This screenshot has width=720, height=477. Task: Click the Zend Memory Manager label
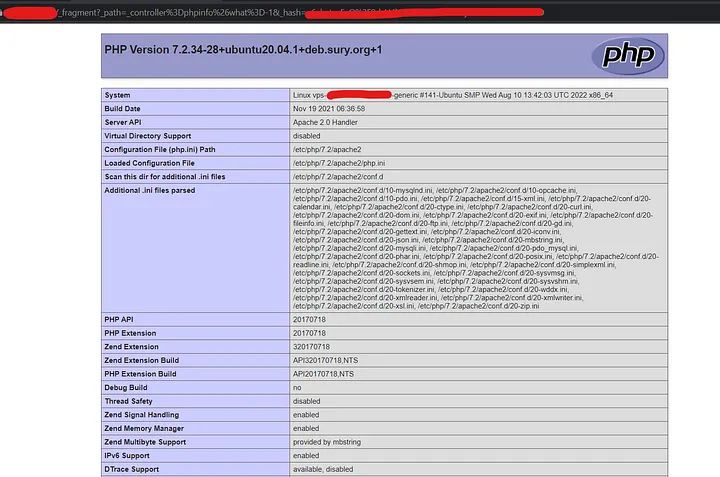pos(144,428)
